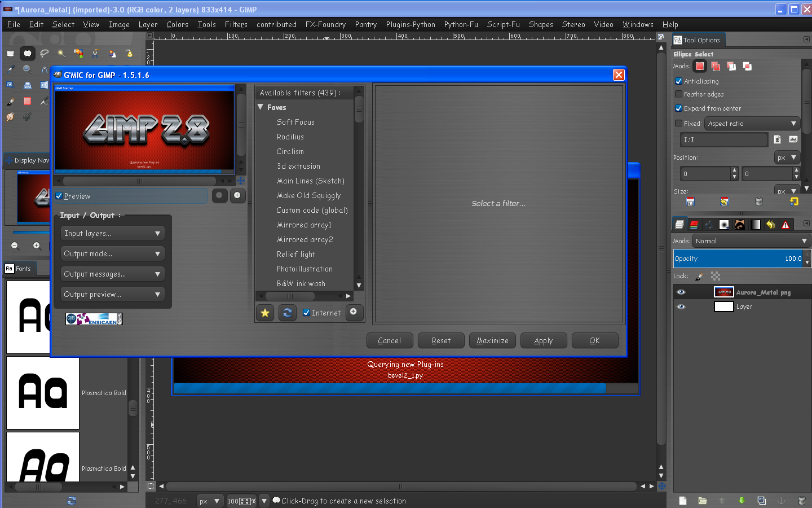
Task: Select the Free Select lasso tool
Action: click(44, 54)
